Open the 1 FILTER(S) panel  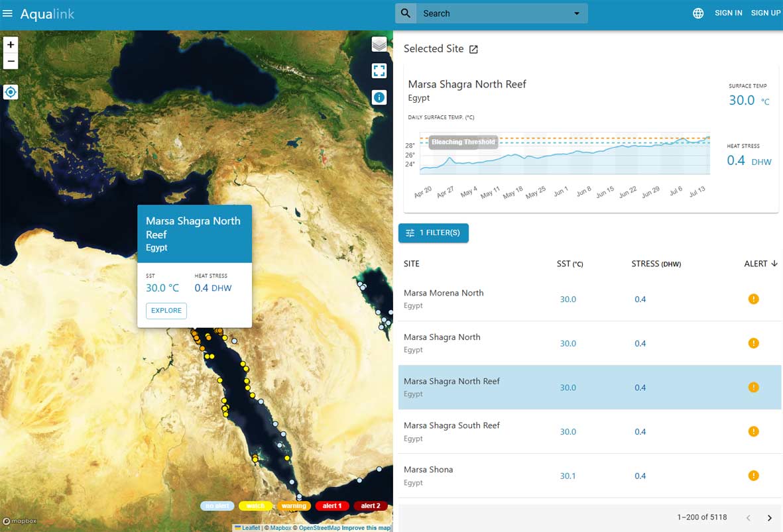(x=434, y=233)
